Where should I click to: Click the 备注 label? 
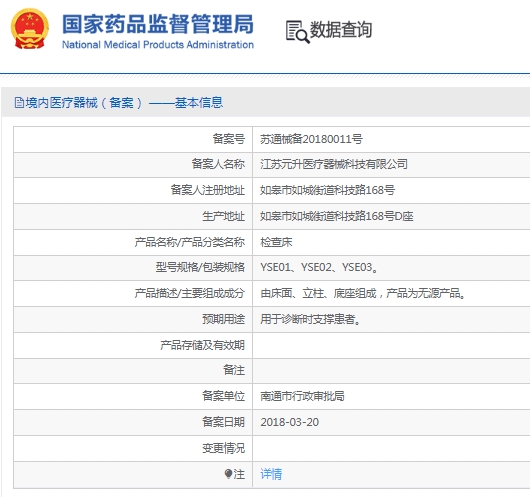234,370
